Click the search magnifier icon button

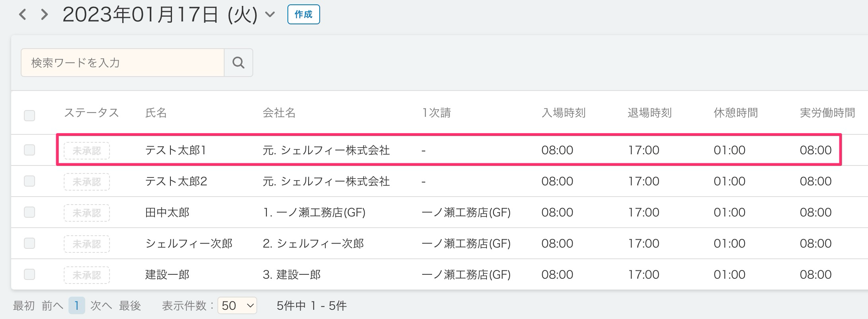coord(238,63)
